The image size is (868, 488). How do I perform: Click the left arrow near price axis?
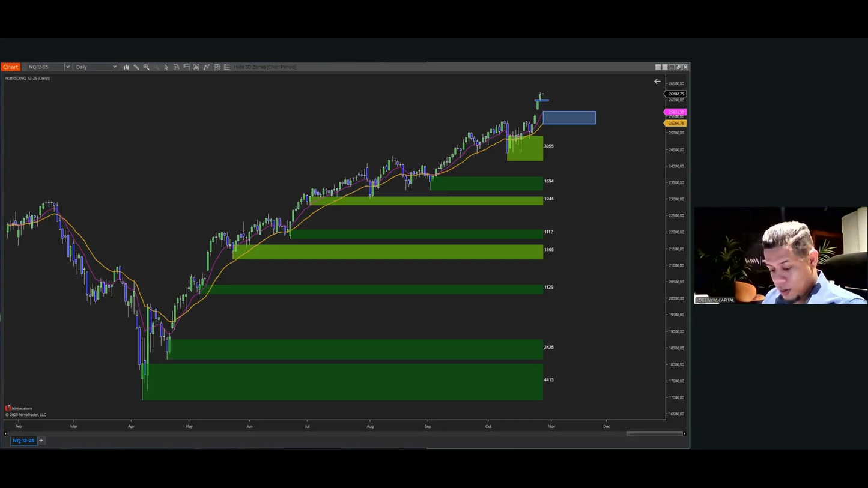point(657,81)
